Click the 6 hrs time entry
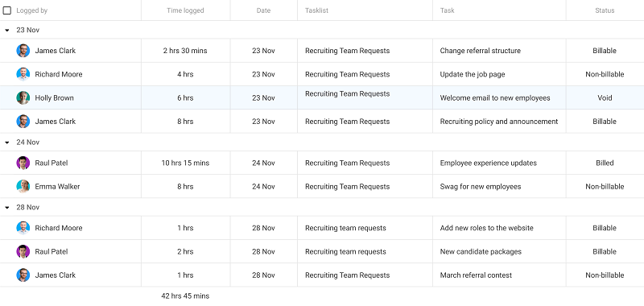This screenshot has height=306, width=644. [185, 97]
